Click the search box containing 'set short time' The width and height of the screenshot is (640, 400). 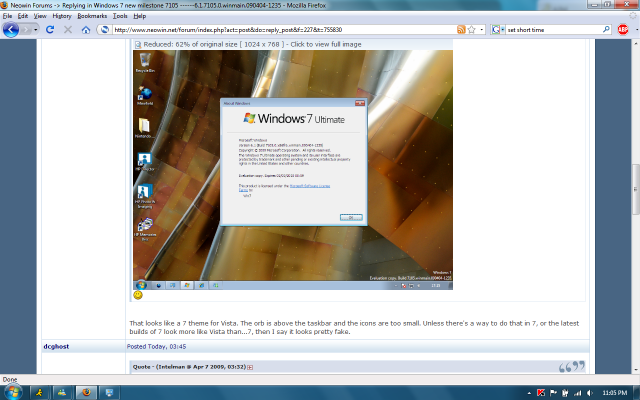(554, 29)
